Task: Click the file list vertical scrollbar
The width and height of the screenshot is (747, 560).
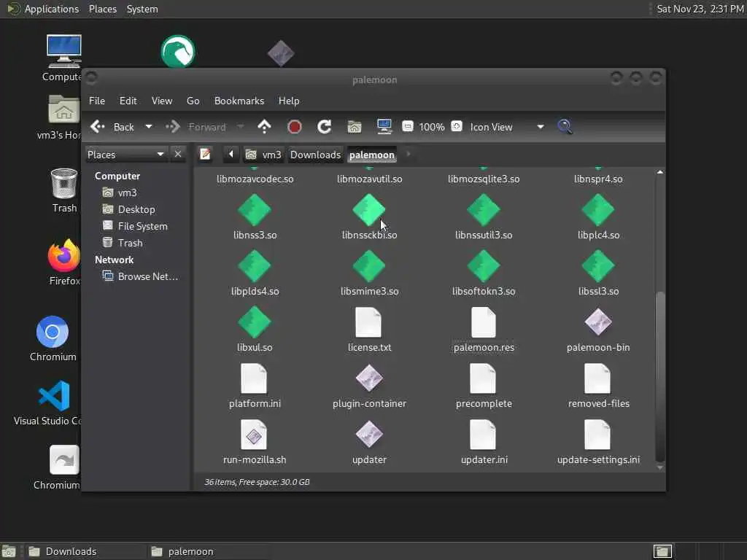Action: 659,376
